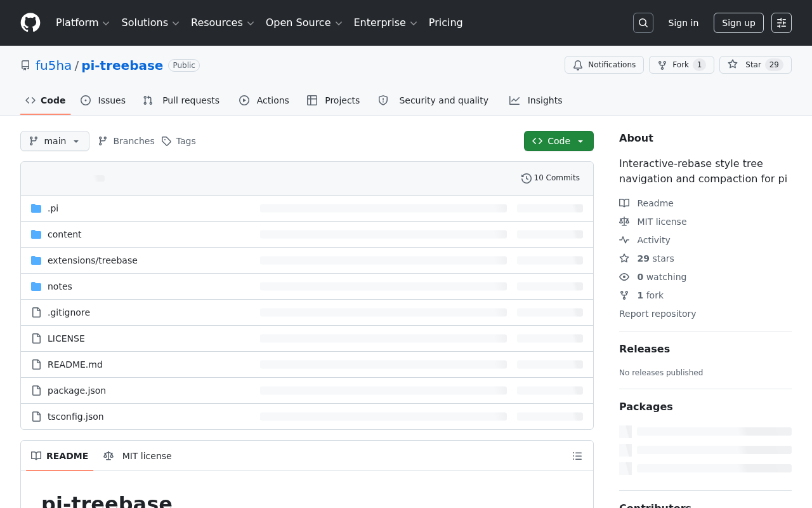The image size is (812, 508).
Task: Switch to the Projects tab
Action: (333, 100)
